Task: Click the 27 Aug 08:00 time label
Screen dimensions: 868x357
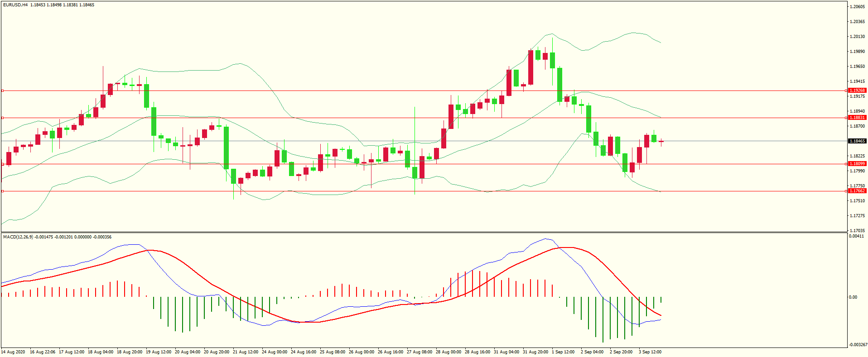Action: click(420, 352)
